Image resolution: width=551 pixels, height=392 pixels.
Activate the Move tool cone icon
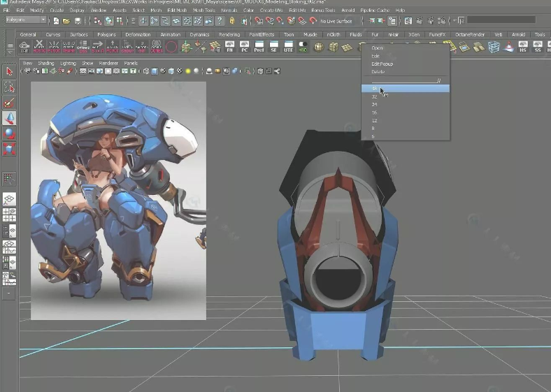pyautogui.click(x=9, y=118)
